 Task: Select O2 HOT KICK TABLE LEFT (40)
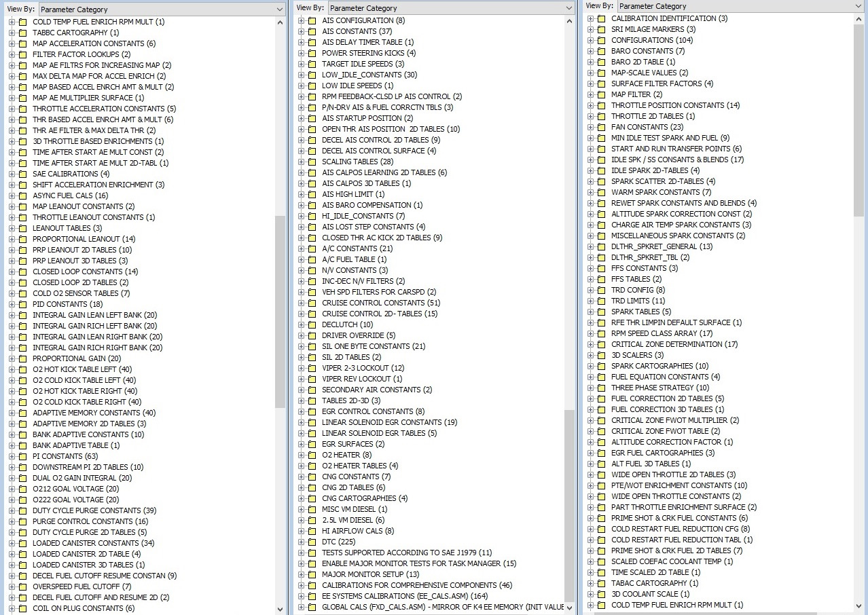pos(82,369)
